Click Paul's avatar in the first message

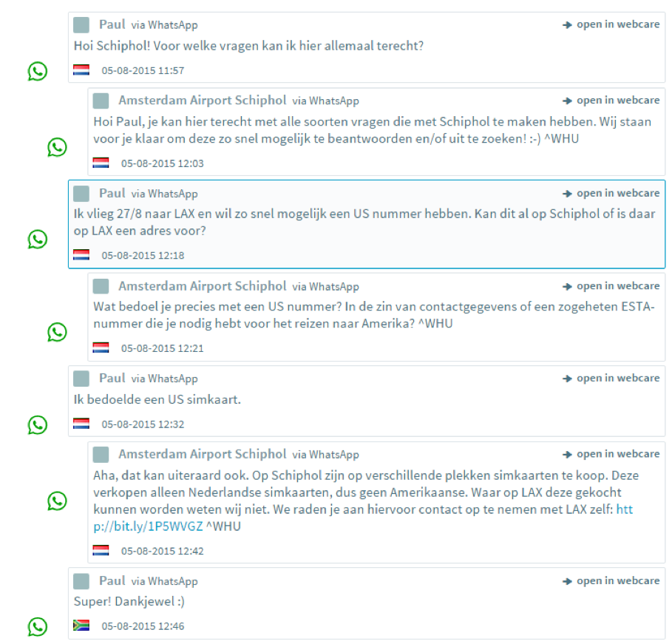click(81, 25)
